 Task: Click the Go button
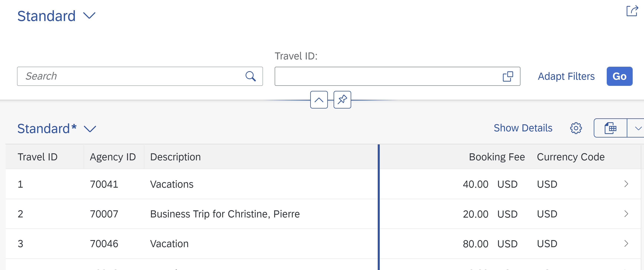[x=620, y=76]
